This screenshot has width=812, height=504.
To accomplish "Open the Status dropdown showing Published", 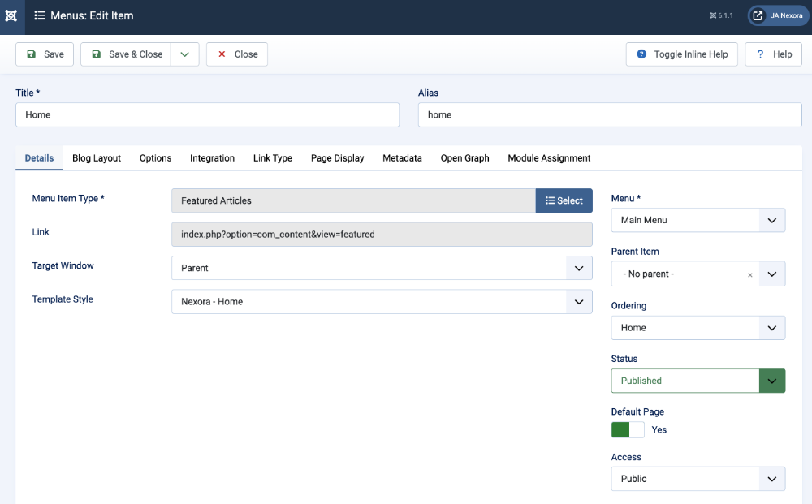I will (x=698, y=381).
